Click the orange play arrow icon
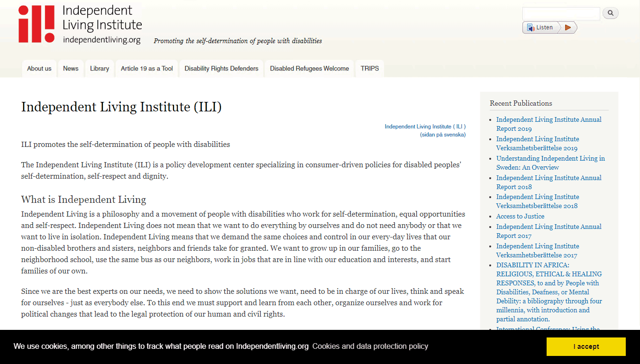 (568, 28)
